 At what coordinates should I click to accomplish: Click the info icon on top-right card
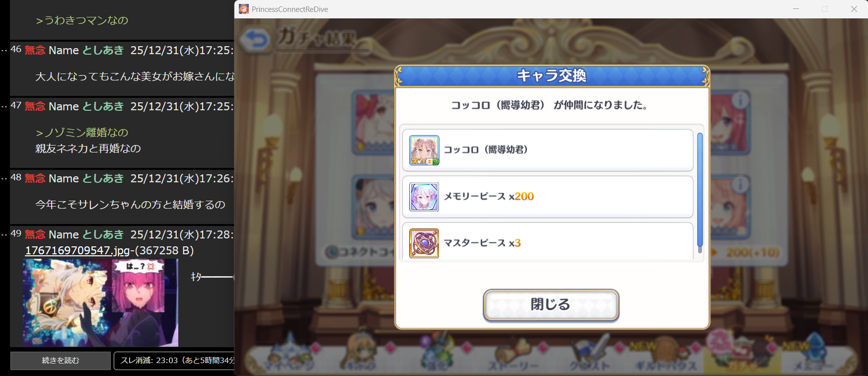740,100
